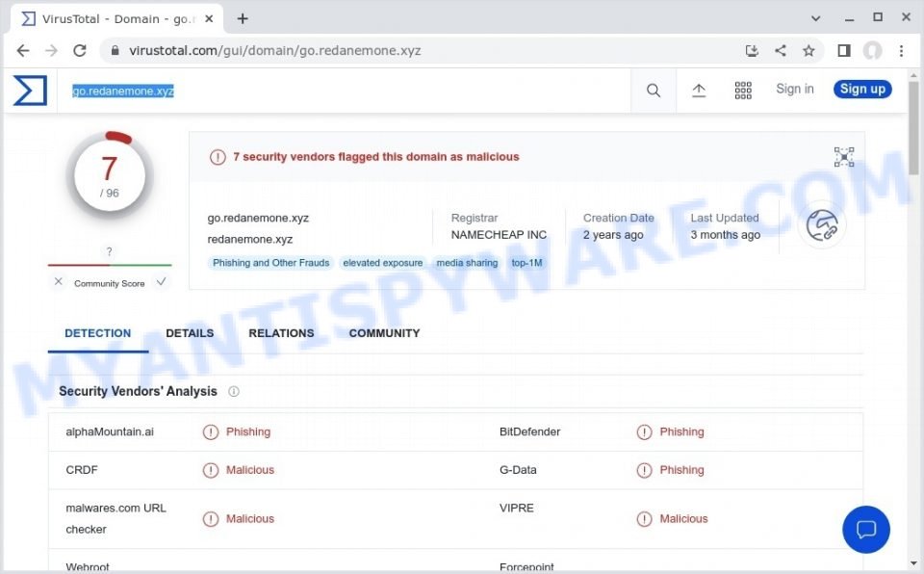Click the malwares.com URL checker vendor name
Image resolution: width=924 pixels, height=574 pixels.
coord(116,518)
